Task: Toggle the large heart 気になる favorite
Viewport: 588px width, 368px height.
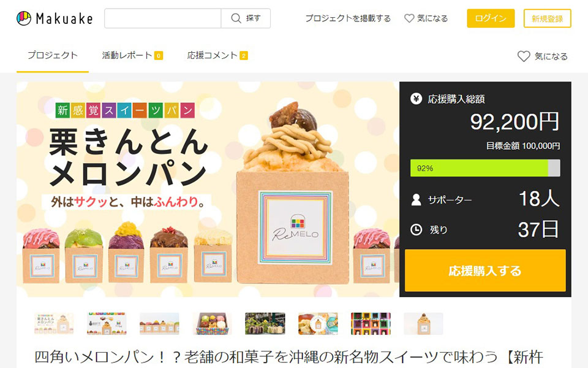Action: pyautogui.click(x=524, y=56)
